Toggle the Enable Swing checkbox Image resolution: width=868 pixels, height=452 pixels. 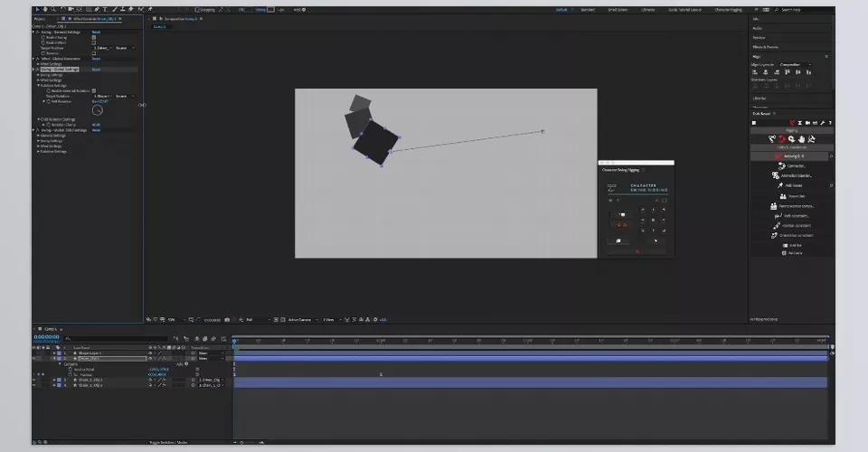click(93, 37)
